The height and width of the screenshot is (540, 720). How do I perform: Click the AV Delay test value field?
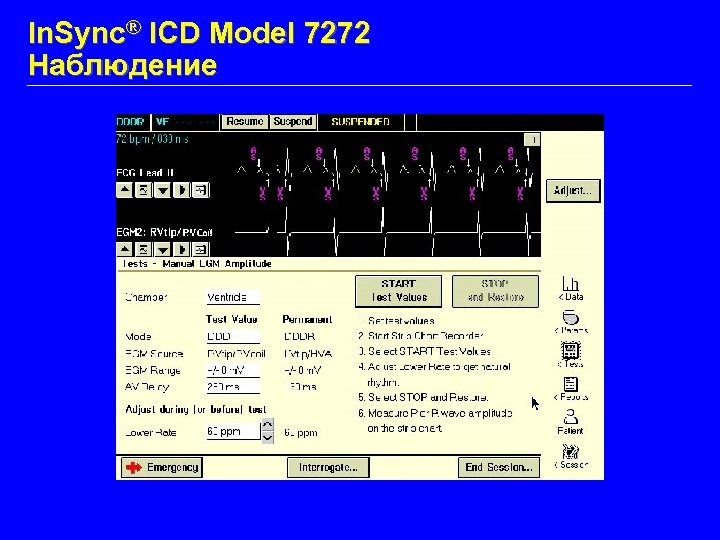tap(233, 387)
